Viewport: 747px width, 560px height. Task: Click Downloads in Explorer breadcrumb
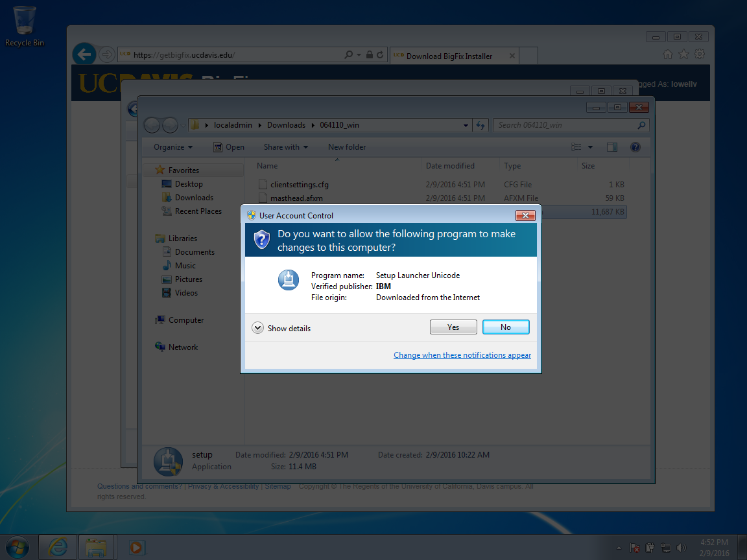(286, 125)
